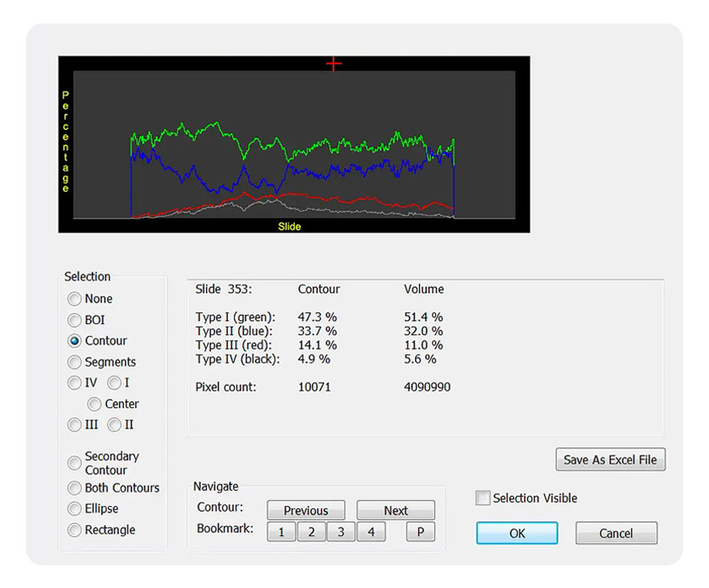Click the Volume value 5.6 %
Viewport: 709px width, 588px height.
(420, 359)
